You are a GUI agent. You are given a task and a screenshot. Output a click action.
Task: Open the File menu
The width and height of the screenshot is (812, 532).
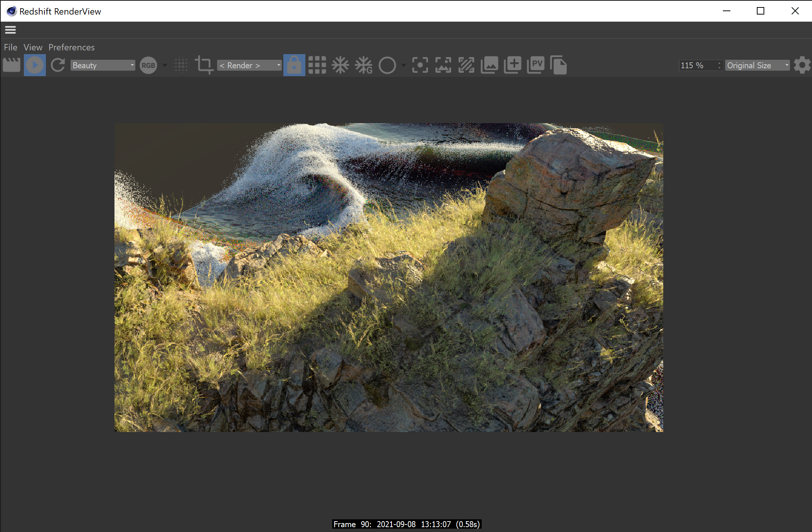point(10,47)
